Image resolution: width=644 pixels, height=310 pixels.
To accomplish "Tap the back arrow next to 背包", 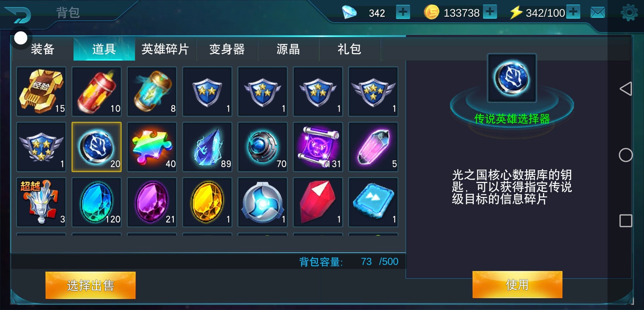I will [18, 14].
